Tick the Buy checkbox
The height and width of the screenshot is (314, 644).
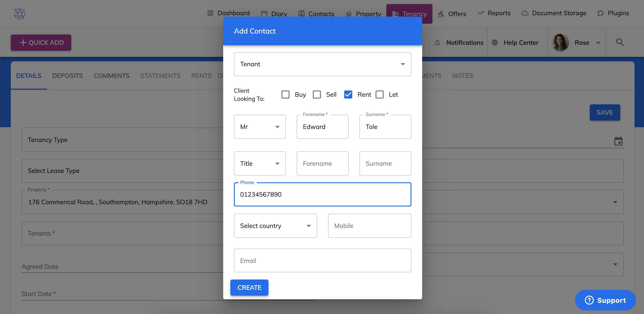(x=285, y=95)
